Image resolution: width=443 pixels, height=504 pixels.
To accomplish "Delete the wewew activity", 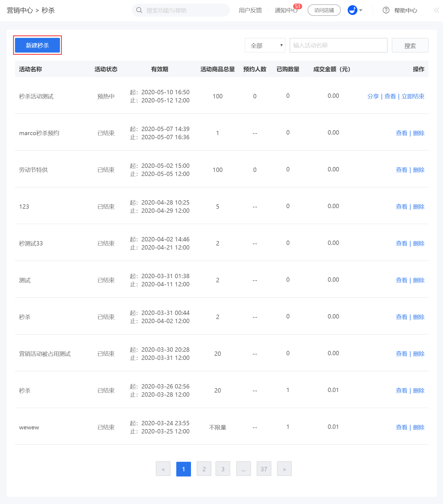I will 418,427.
